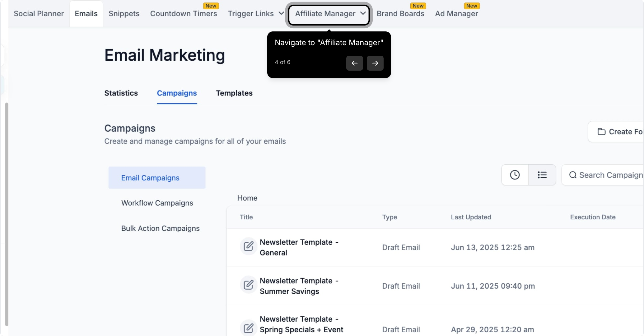The width and height of the screenshot is (644, 336).
Task: Open Bulk Action Campaigns section
Action: tap(161, 228)
